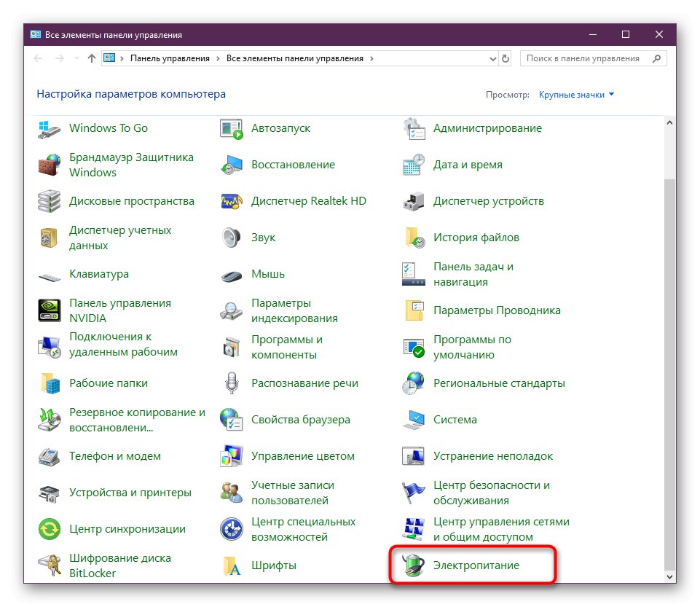Screen dimensions: 700x607
Task: Go back with the Back arrow
Action: [x=39, y=58]
